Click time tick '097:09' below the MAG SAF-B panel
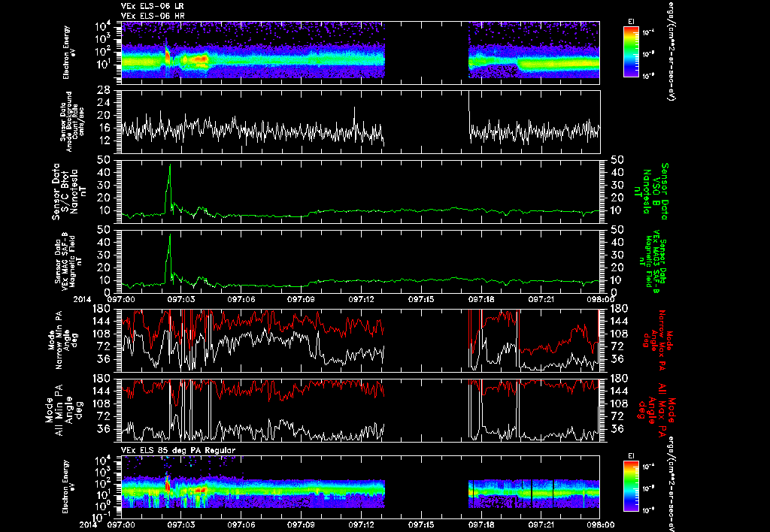 (x=301, y=299)
